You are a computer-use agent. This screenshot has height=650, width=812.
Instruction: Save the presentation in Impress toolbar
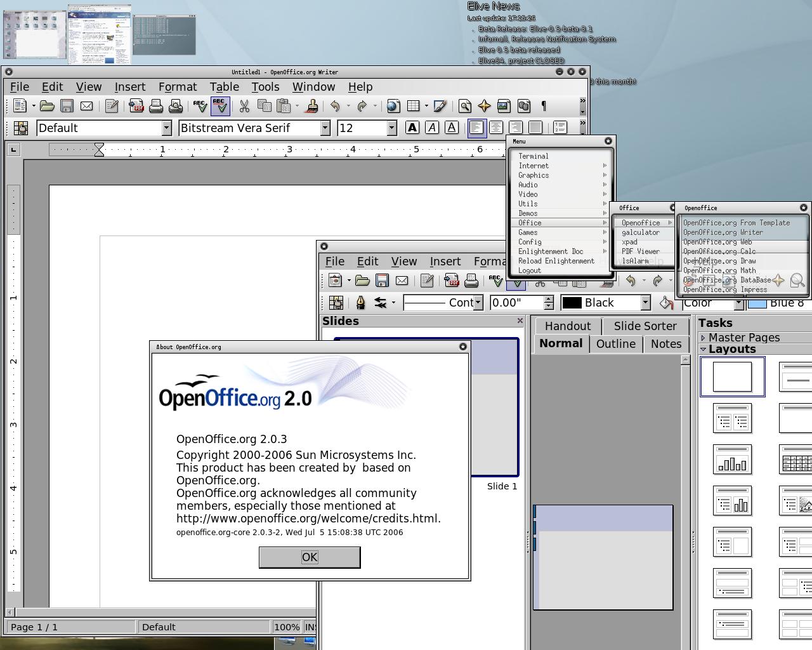(382, 281)
